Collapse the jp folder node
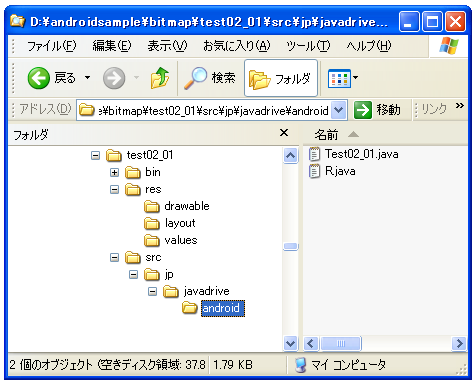 (x=133, y=274)
